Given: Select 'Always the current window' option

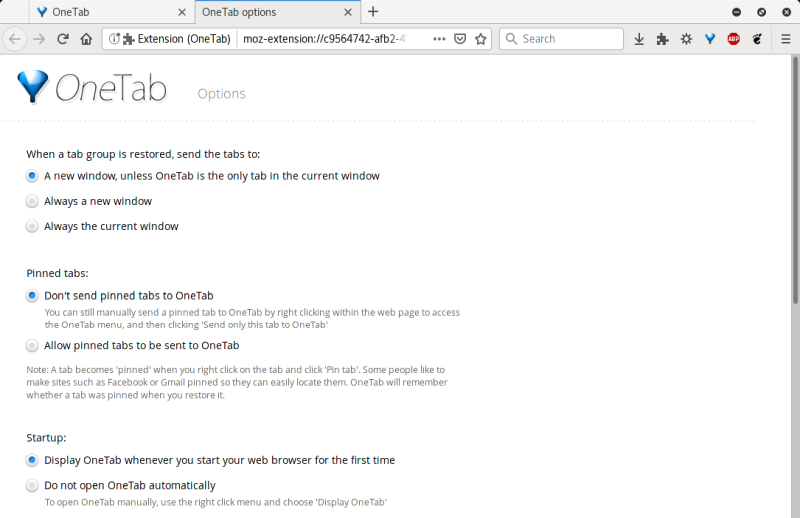Looking at the screenshot, I should pos(32,227).
